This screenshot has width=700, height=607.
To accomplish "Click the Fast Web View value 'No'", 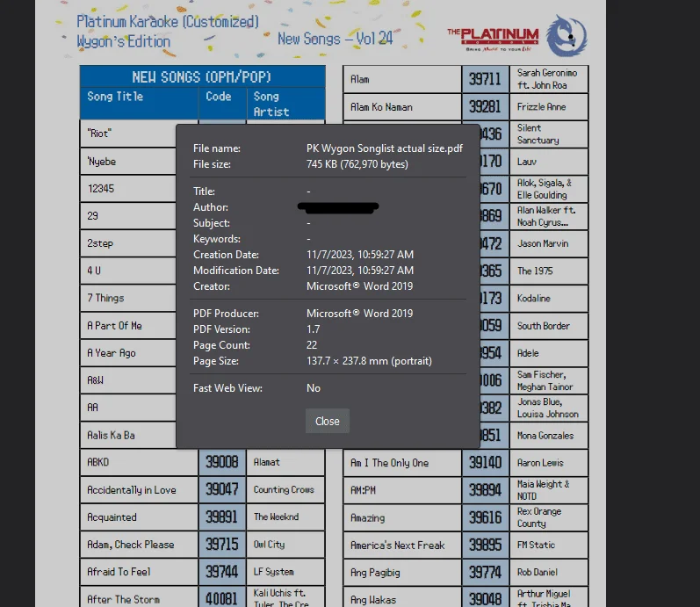I will [x=314, y=388].
